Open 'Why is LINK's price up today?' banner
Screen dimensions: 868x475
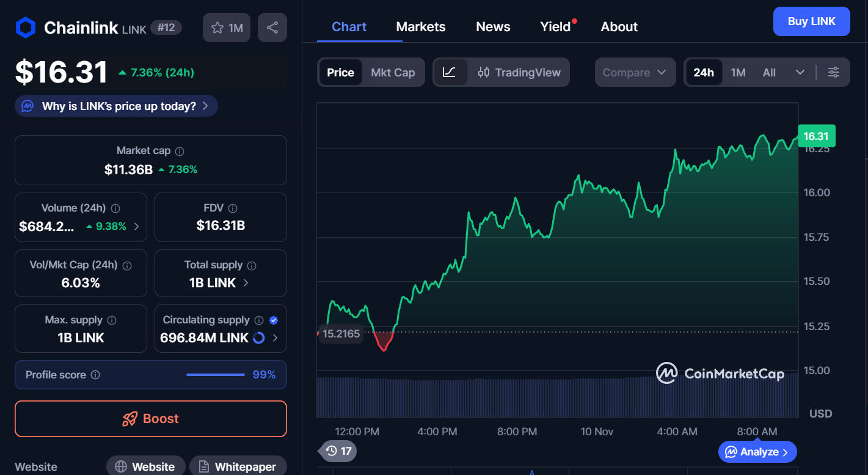click(x=116, y=105)
